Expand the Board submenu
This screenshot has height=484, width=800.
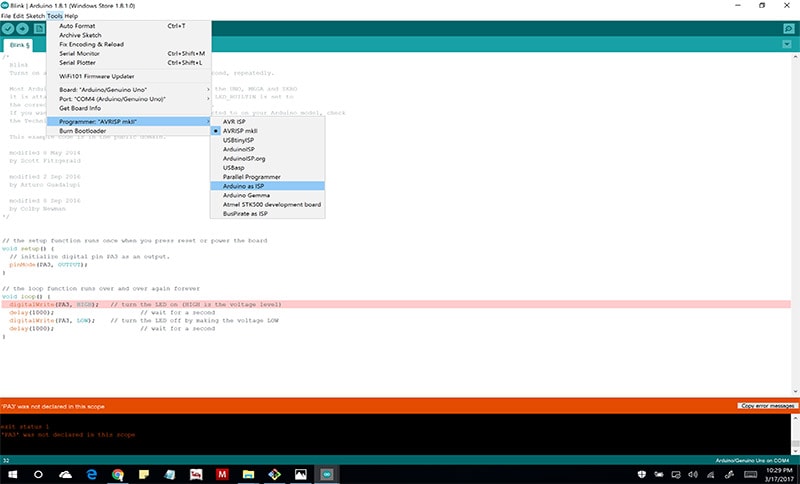[x=129, y=89]
